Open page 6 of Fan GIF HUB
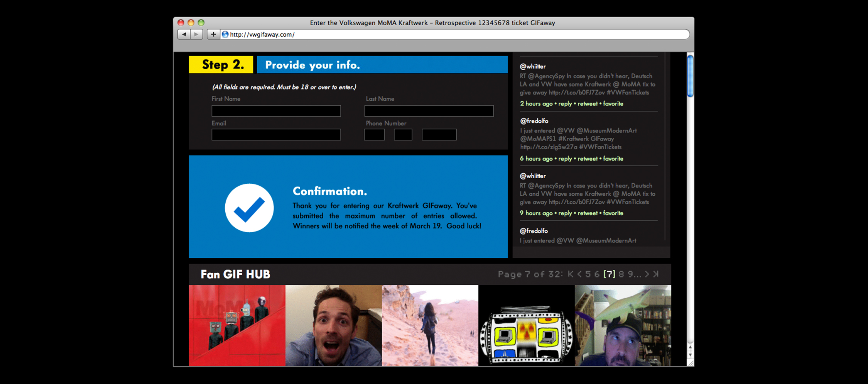The image size is (868, 384). pos(597,274)
